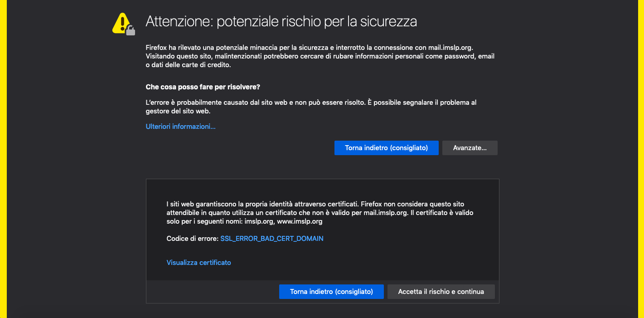Click Accetta il rischio e continua
644x318 pixels.
pos(441,292)
